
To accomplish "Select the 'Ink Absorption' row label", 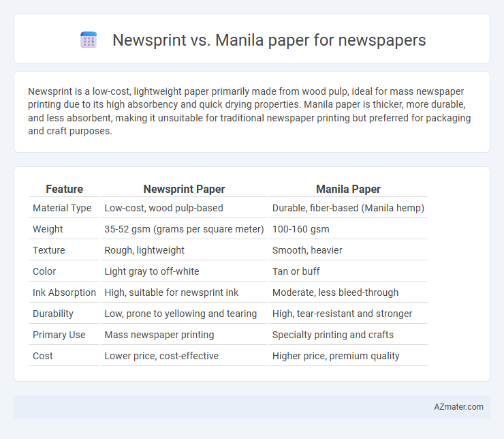I will coord(64,292).
